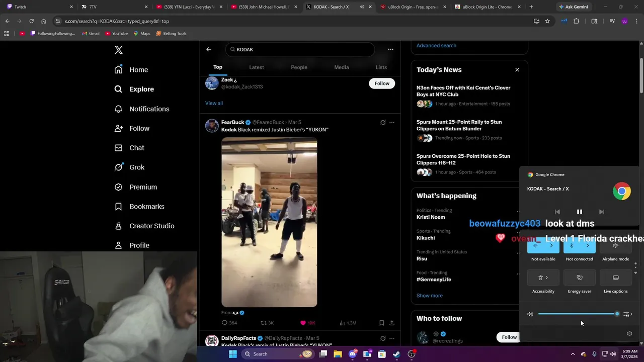Expand Wi-Fi options chevron (Not available)

pos(551,246)
